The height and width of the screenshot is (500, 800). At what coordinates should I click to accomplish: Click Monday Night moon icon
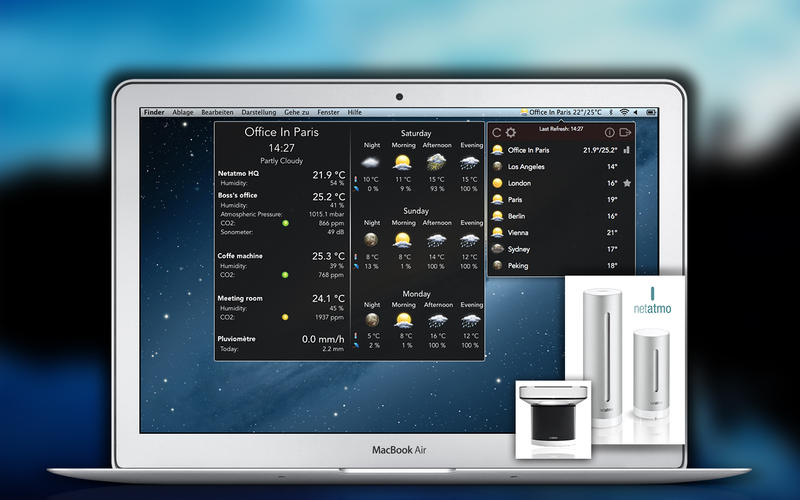[372, 320]
